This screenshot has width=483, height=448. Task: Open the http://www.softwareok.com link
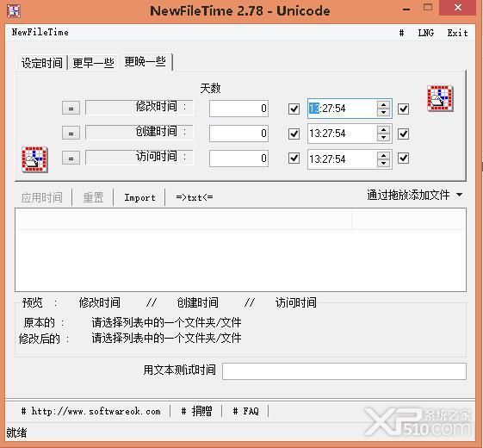(91, 411)
